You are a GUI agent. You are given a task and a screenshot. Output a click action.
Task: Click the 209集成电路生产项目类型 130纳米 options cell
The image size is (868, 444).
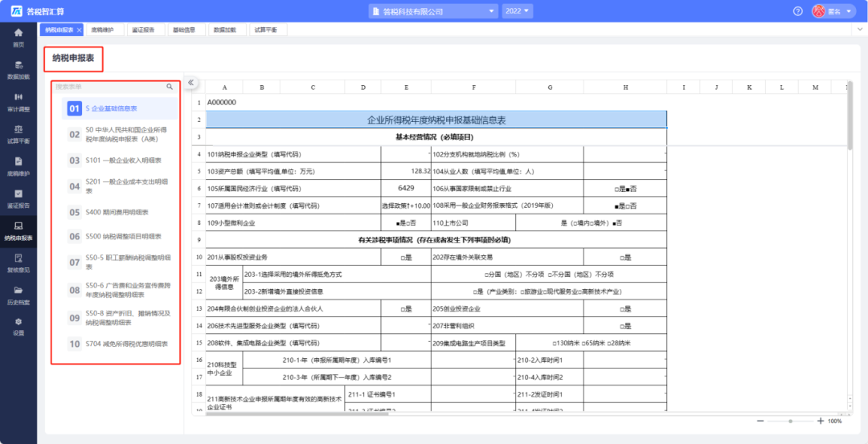[592, 343]
